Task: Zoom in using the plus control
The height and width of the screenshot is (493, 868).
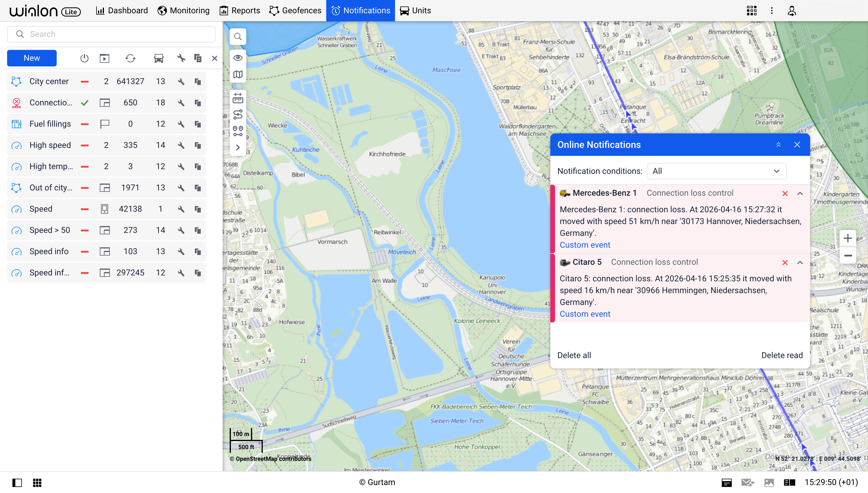Action: pyautogui.click(x=848, y=238)
